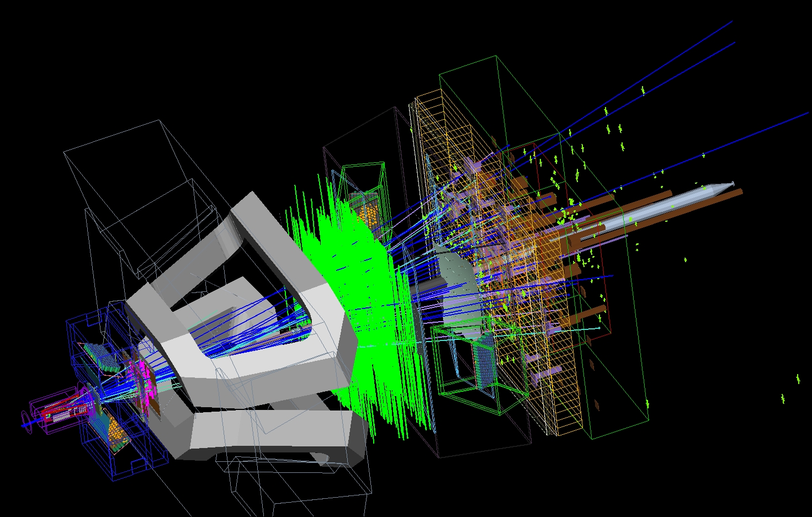This screenshot has width=812, height=517.
Task: Click the blue track ending at far right
Action: [x=808, y=114]
